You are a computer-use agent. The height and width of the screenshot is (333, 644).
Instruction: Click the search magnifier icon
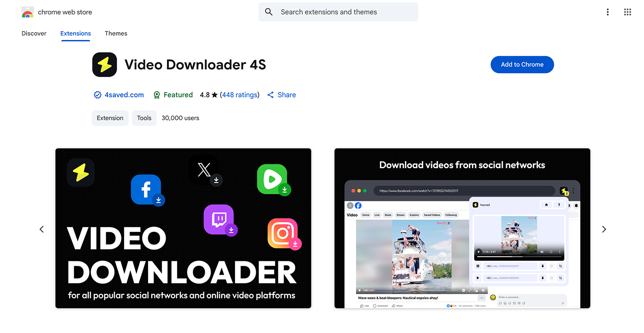click(269, 12)
